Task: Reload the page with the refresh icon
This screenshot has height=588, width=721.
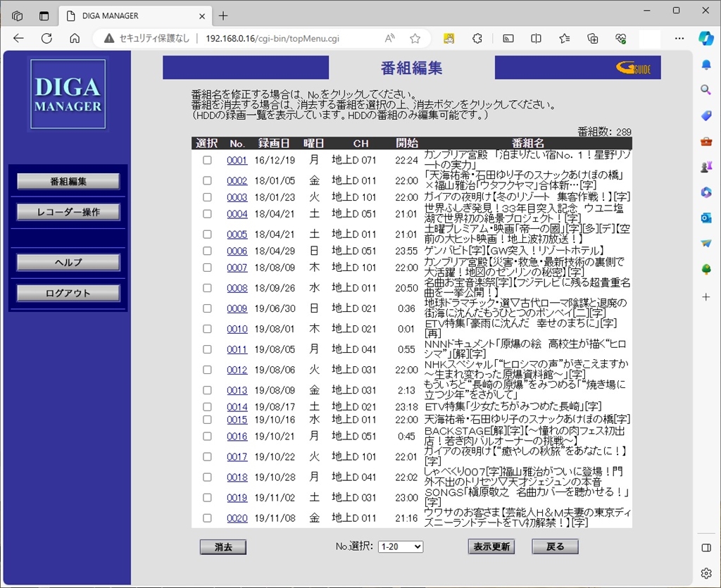Action: 46,39
